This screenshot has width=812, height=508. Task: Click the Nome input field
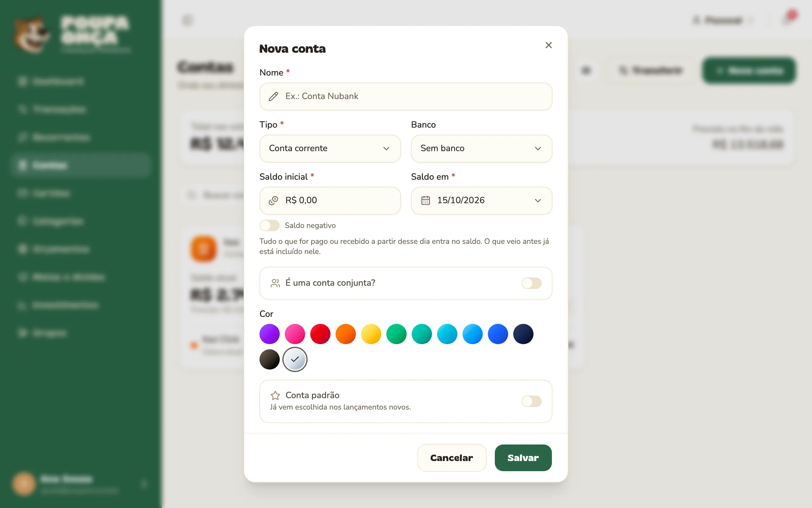coord(406,97)
